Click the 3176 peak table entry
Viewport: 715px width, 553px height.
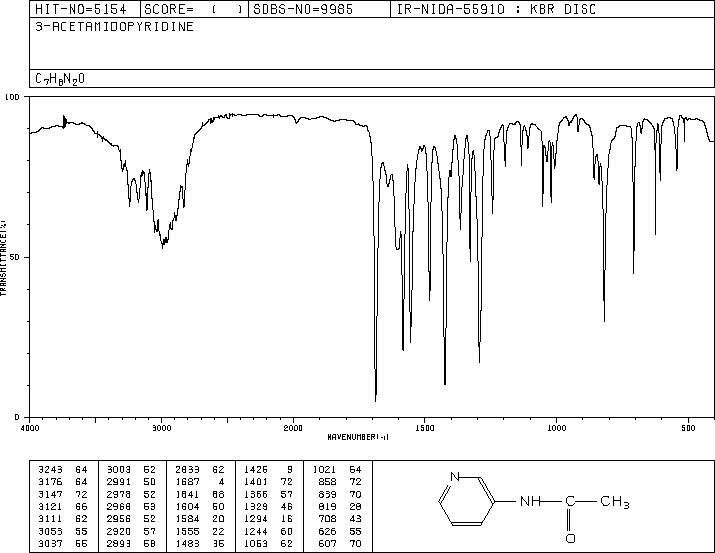(63, 481)
